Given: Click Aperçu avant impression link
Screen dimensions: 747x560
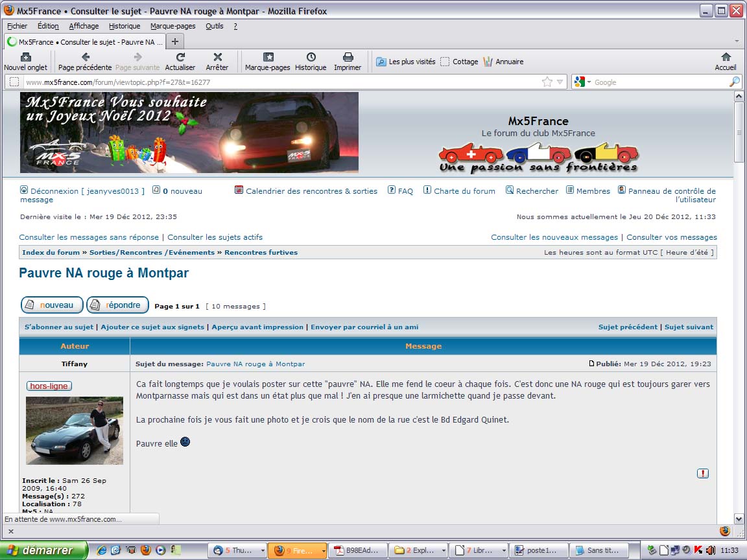Looking at the screenshot, I should (x=257, y=327).
